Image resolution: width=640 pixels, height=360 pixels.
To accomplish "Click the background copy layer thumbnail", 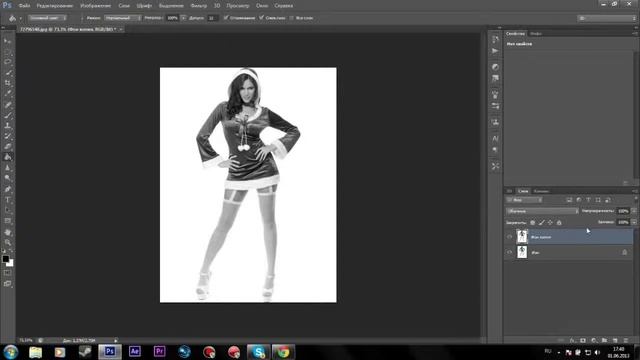I will pos(522,237).
